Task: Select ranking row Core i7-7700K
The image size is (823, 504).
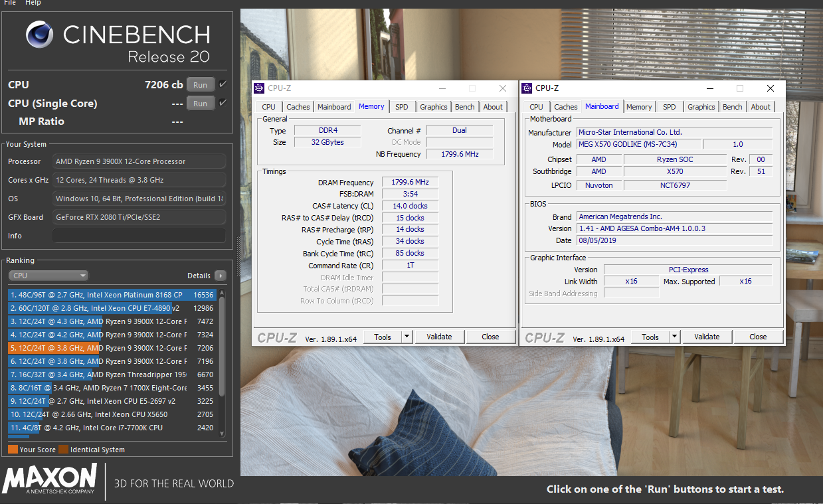Action: point(112,428)
